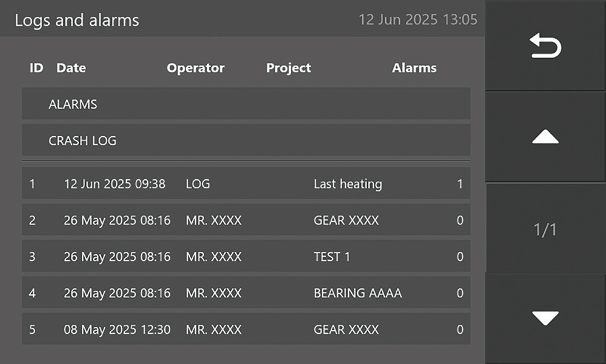606x364 pixels.
Task: Select the TEST 1 log entry
Action: click(x=246, y=257)
